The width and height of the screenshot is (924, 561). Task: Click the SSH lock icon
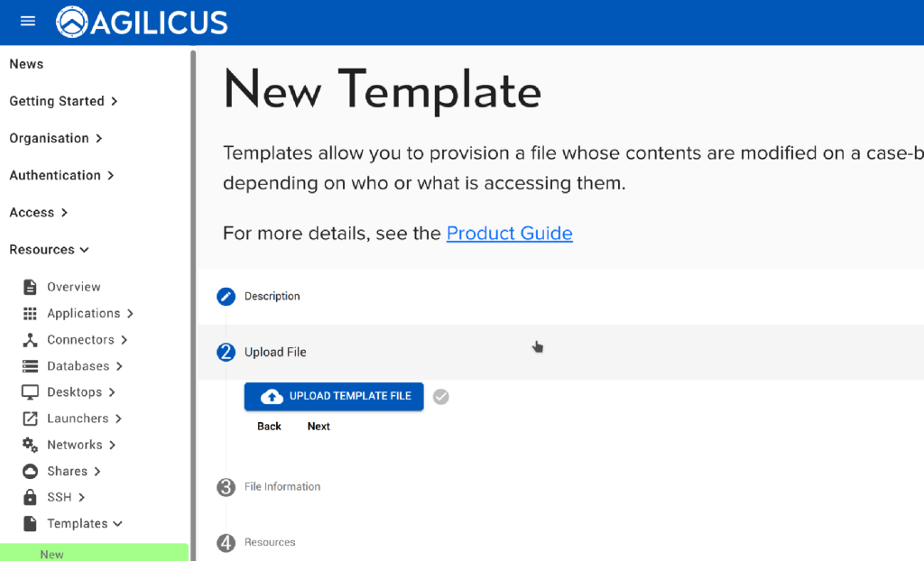pos(30,497)
